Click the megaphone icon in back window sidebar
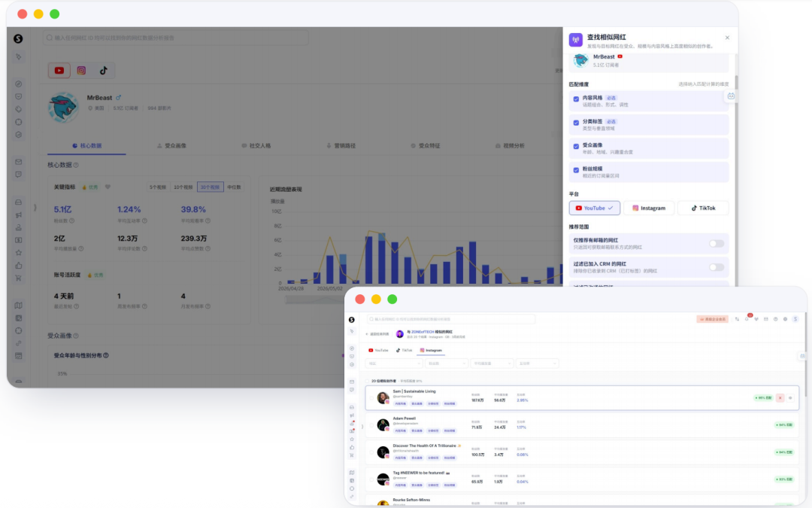 19,215
